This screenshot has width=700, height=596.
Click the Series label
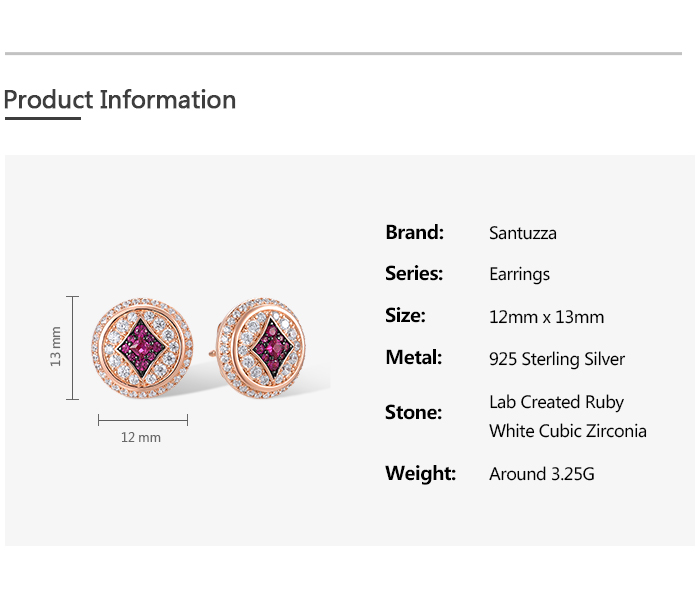pyautogui.click(x=414, y=273)
